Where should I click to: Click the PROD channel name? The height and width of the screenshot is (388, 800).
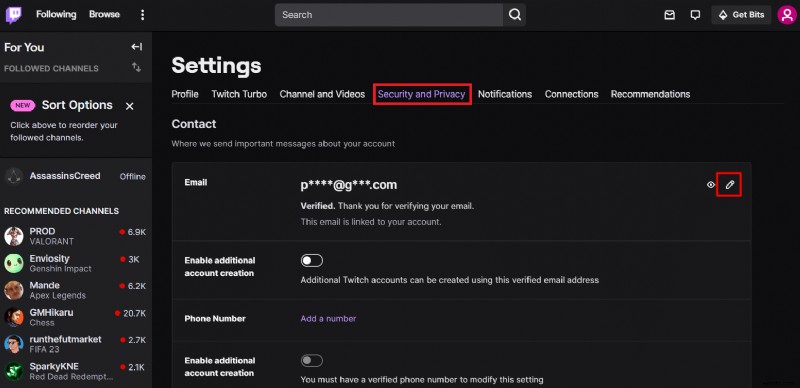[42, 231]
